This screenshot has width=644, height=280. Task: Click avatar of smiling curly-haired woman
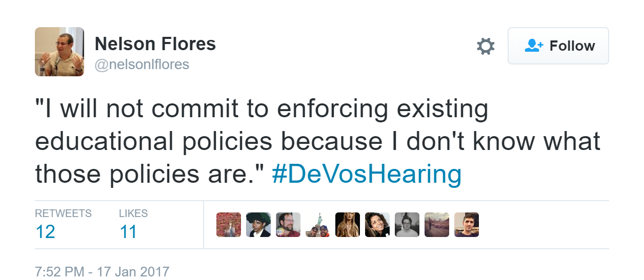(377, 225)
